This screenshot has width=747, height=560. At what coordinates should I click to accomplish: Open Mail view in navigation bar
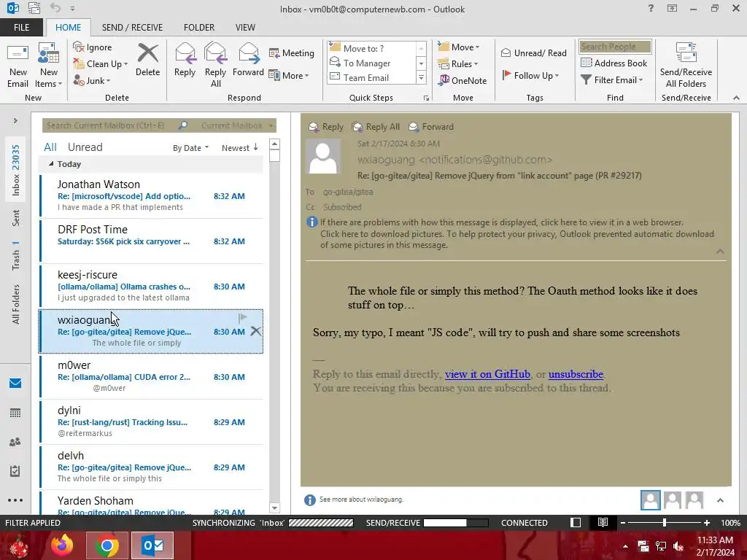point(15,384)
